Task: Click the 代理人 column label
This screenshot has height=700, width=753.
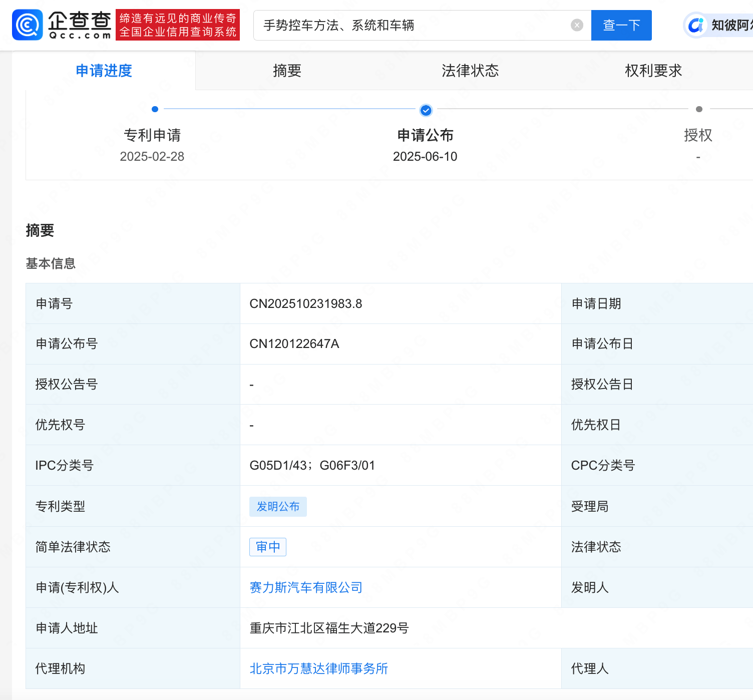Action: click(x=590, y=668)
